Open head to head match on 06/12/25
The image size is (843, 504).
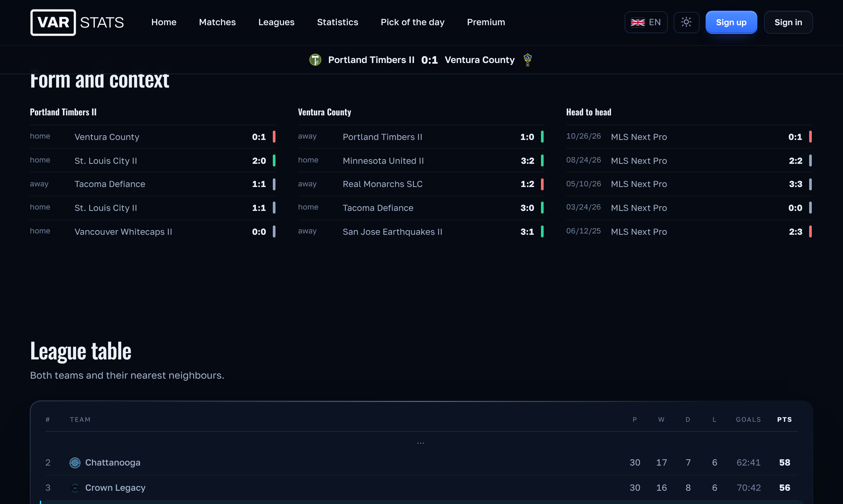689,232
